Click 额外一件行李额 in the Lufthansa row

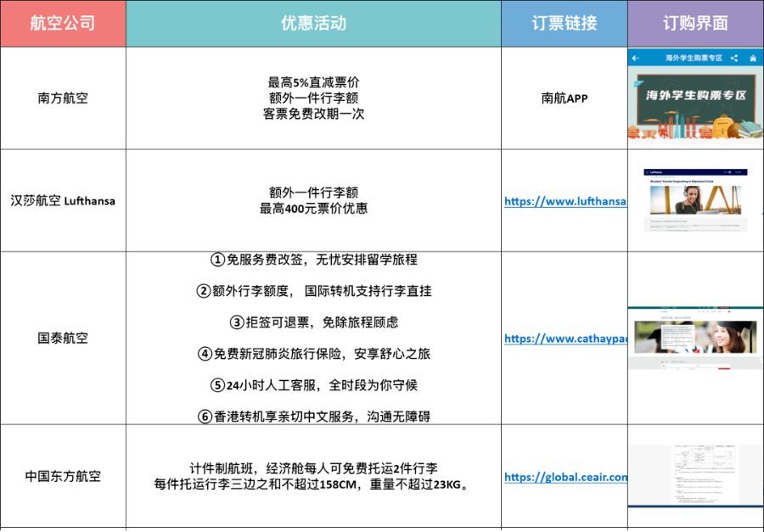(313, 193)
